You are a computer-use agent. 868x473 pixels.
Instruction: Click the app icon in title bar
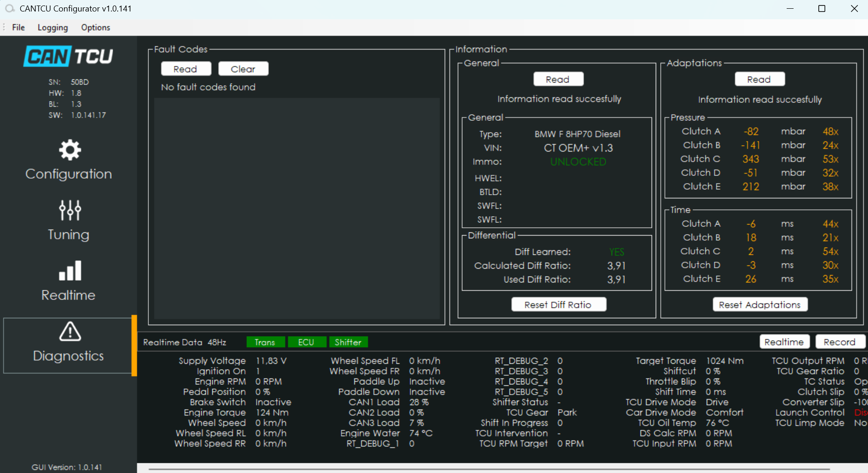pyautogui.click(x=10, y=9)
